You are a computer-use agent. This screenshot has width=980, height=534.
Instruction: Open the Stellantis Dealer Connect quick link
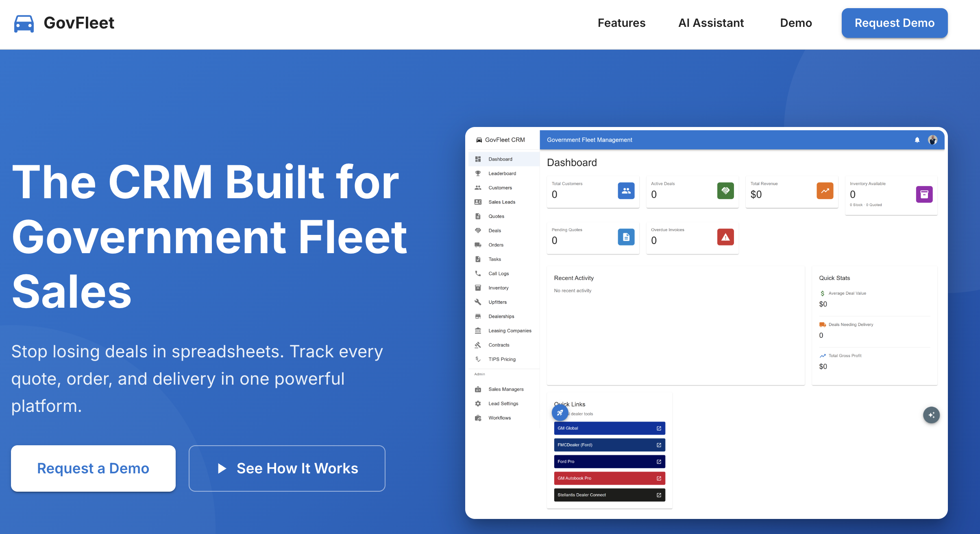609,495
